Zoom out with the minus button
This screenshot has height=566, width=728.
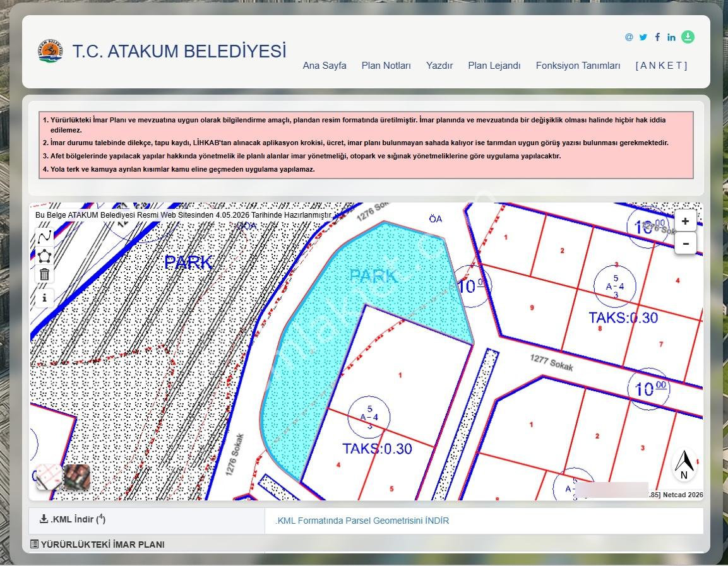point(685,243)
